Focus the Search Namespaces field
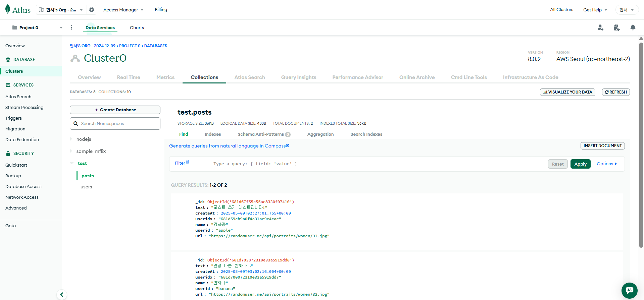Viewport: 644px width, 300px height. [115, 123]
